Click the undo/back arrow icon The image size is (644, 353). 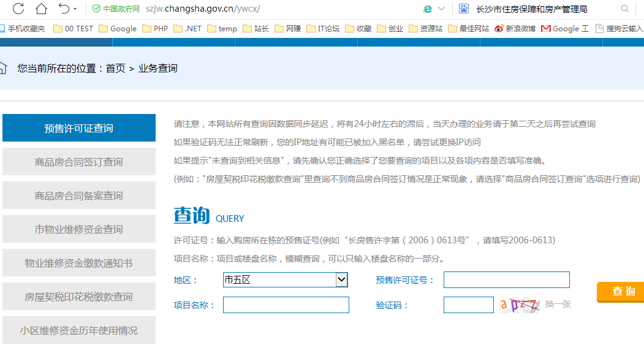click(x=64, y=9)
